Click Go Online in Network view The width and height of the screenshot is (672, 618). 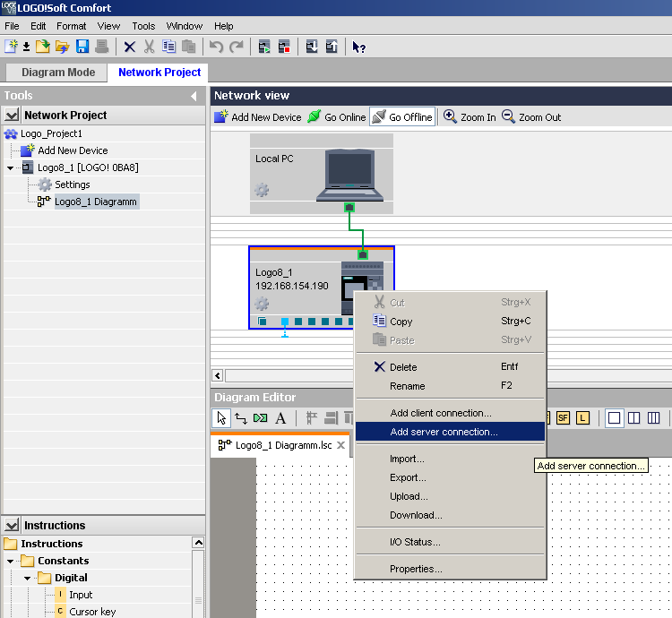point(336,116)
